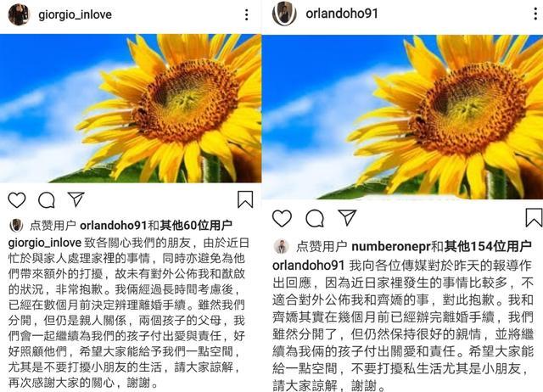The height and width of the screenshot is (392, 543).
Task: Open the left sunflower photo
Action: 131,108
